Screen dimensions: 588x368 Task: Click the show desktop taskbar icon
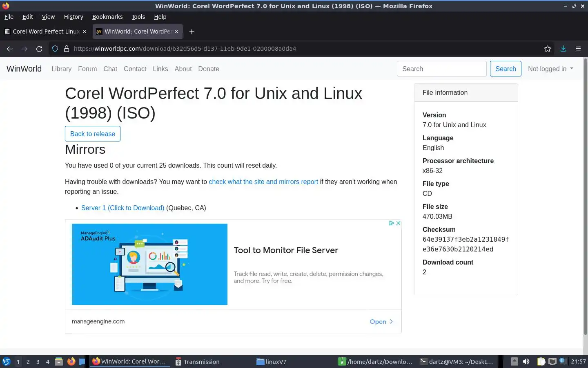pos(82,361)
